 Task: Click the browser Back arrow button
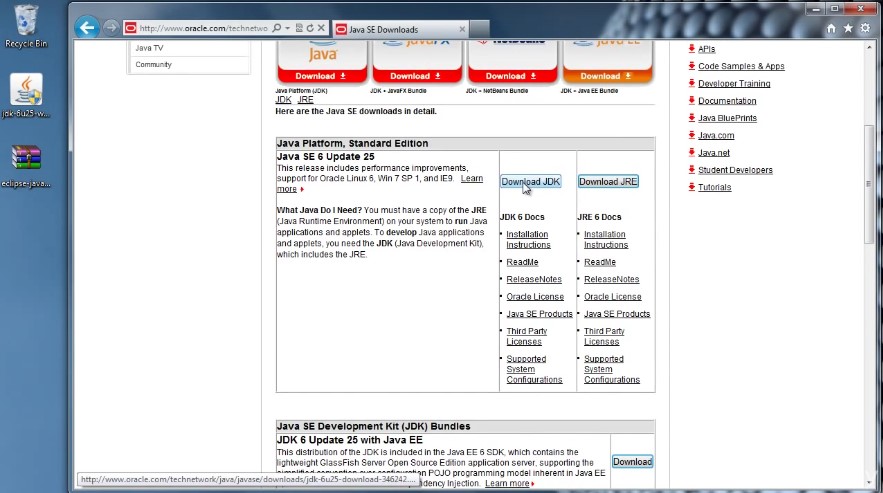[87, 27]
